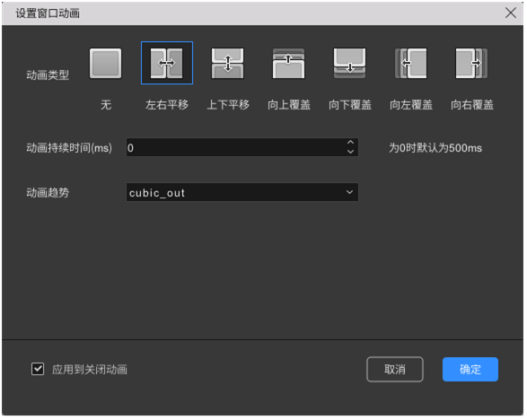The height and width of the screenshot is (420, 527).
Task: Click the 向右覆盖 label text
Action: tap(472, 105)
